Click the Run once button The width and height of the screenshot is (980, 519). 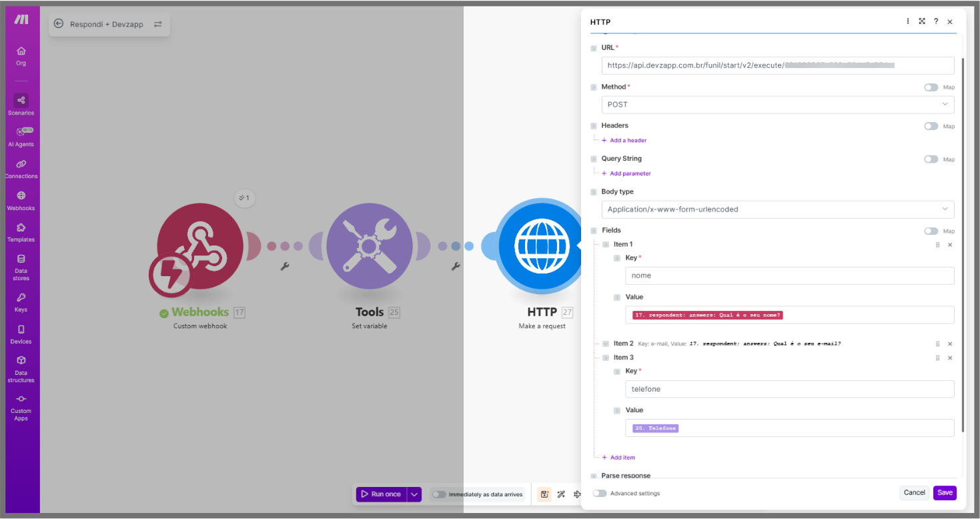click(x=381, y=494)
